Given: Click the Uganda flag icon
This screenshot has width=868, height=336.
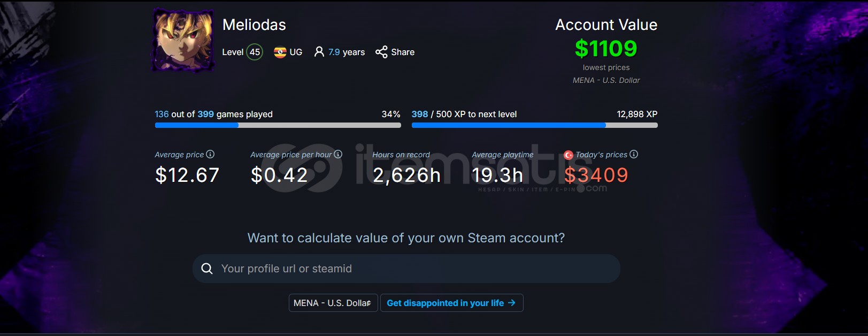Looking at the screenshot, I should [280, 52].
